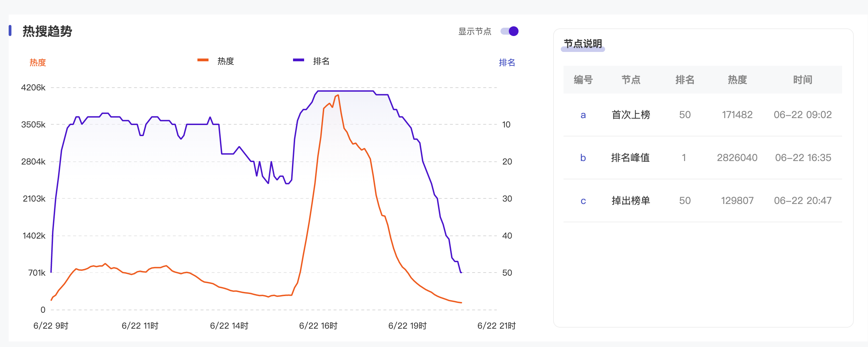The width and height of the screenshot is (868, 347).
Task: Click the rank axis label 20
Action: pyautogui.click(x=507, y=162)
